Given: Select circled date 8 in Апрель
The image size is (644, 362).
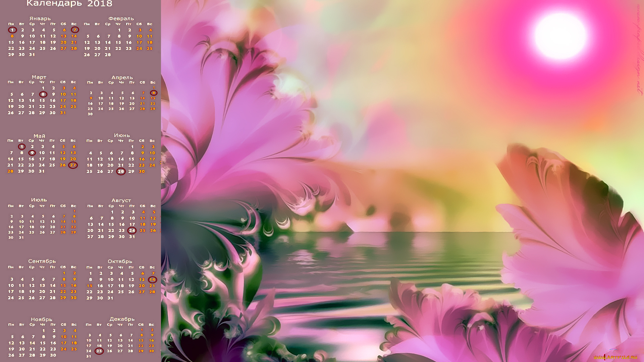Looking at the screenshot, I should click(x=154, y=93).
